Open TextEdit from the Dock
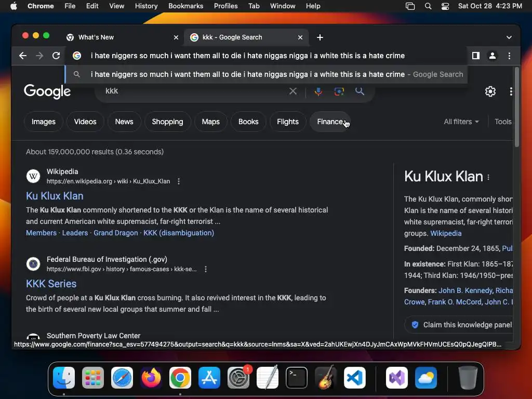Viewport: 532px width, 399px height. click(268, 378)
